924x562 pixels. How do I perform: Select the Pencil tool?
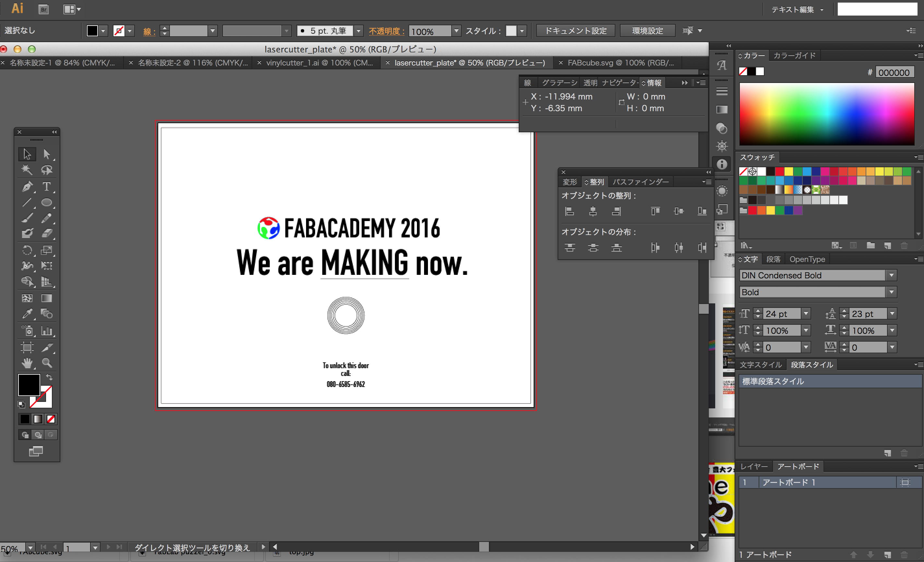tap(46, 218)
